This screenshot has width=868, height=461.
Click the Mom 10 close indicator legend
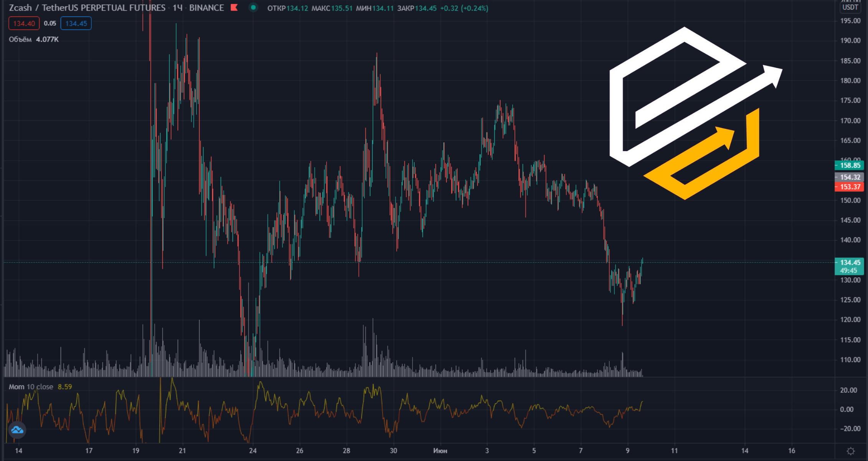[31, 387]
